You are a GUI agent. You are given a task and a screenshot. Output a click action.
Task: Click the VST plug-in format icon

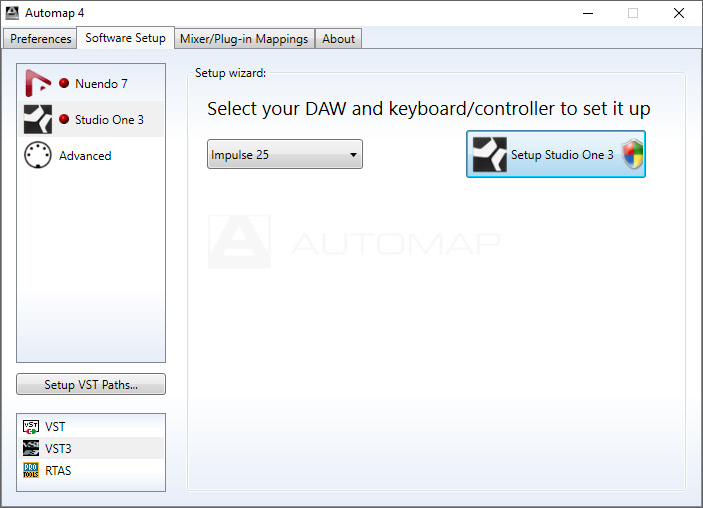click(30, 427)
